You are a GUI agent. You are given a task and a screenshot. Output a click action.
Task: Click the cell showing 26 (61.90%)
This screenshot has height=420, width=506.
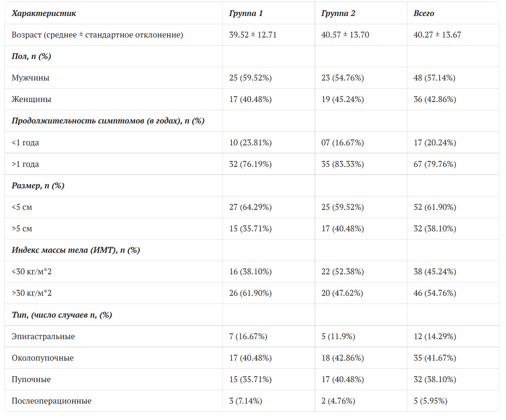(x=250, y=293)
